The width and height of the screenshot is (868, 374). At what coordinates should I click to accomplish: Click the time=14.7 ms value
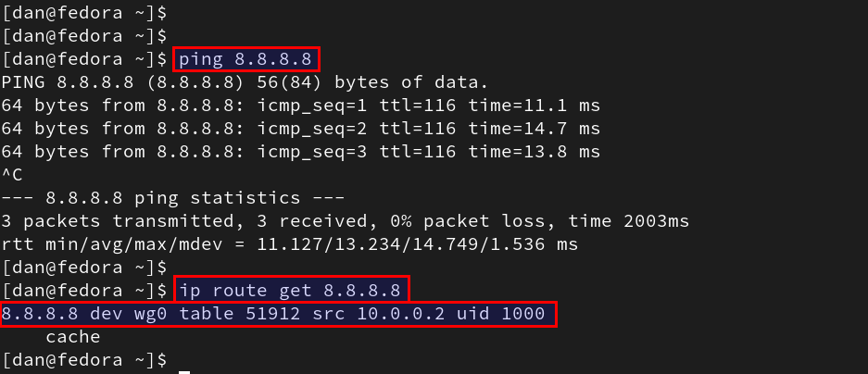tap(535, 129)
